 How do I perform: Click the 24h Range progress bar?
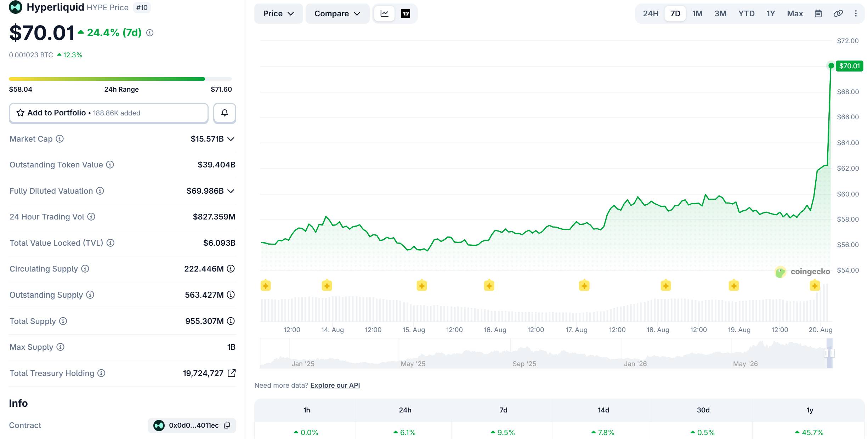120,79
